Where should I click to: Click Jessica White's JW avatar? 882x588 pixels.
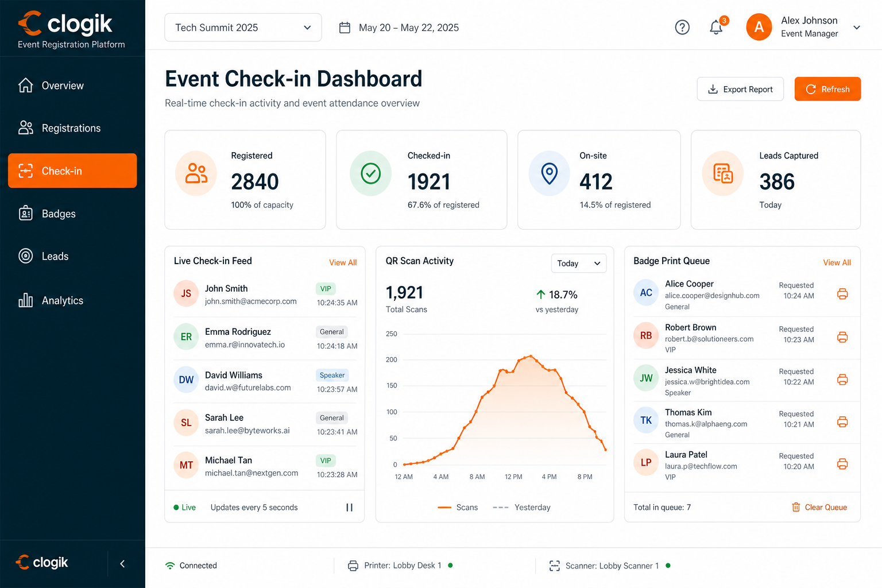coord(646,378)
